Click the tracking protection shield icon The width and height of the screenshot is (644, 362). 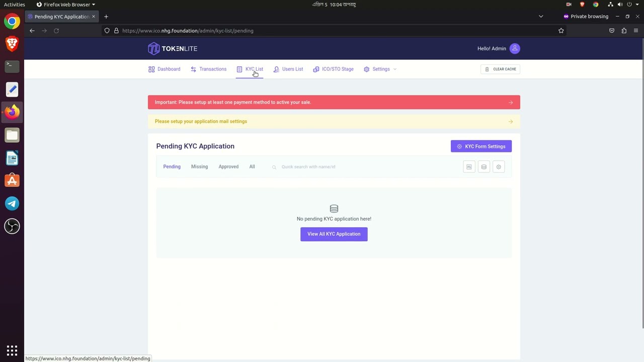point(107,31)
